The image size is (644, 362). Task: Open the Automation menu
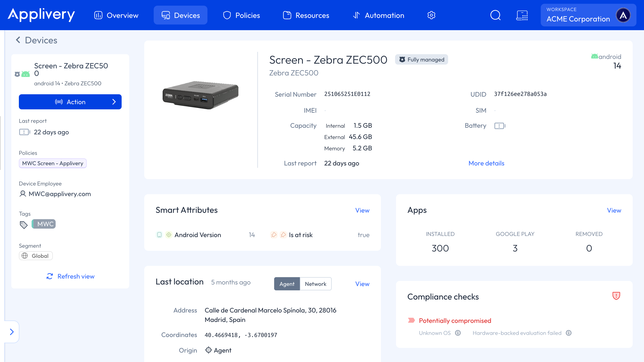[x=379, y=15]
